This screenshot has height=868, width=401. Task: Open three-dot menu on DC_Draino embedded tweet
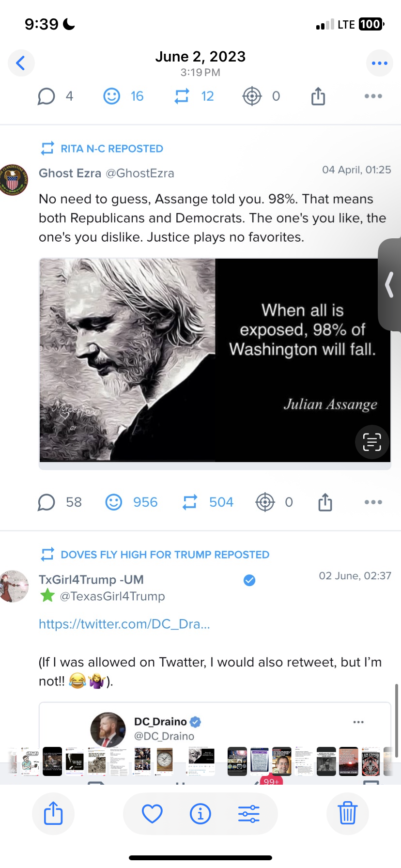click(358, 722)
